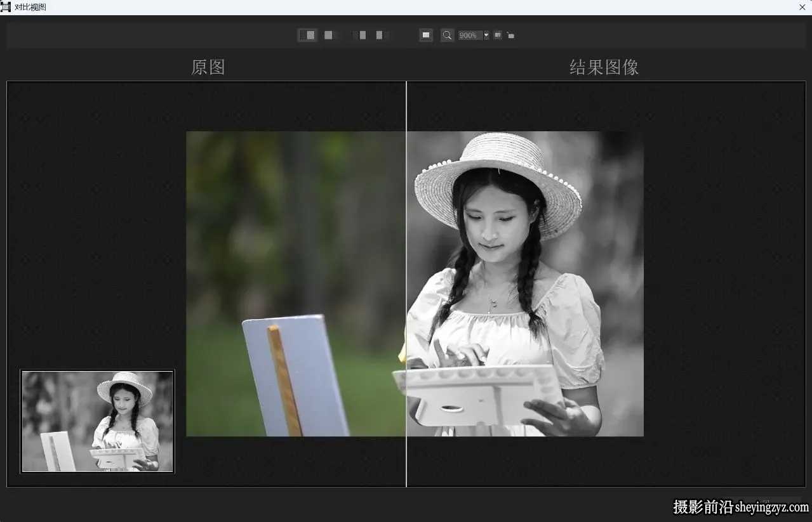812x522 pixels.
Task: Choose the third compare layout icon
Action: tap(360, 35)
